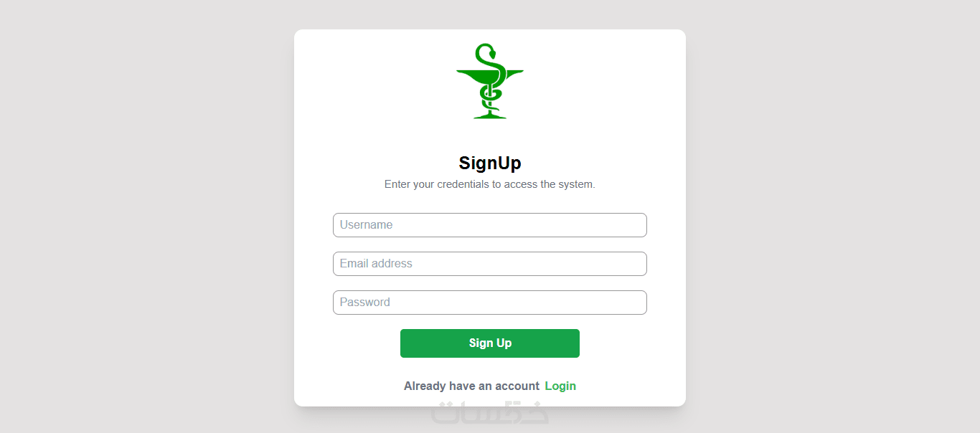
Task: Click the green pharmacy bowl-and-snake logo
Action: pos(490,81)
